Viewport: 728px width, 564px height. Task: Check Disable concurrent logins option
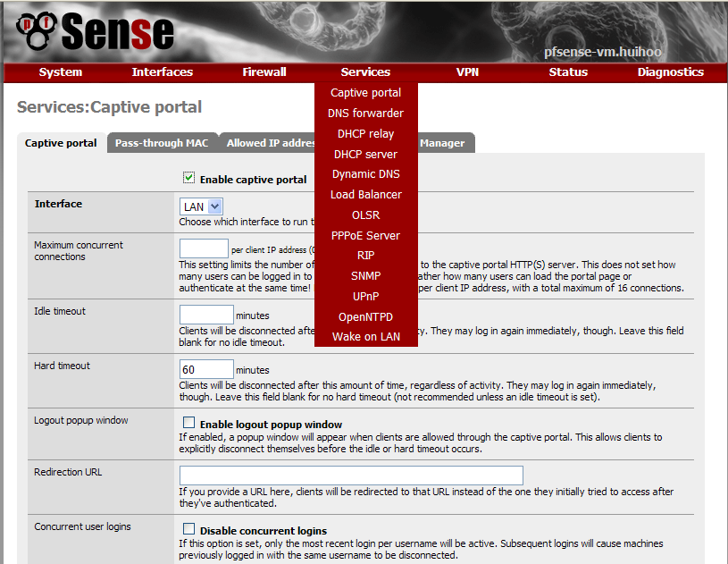click(x=188, y=529)
